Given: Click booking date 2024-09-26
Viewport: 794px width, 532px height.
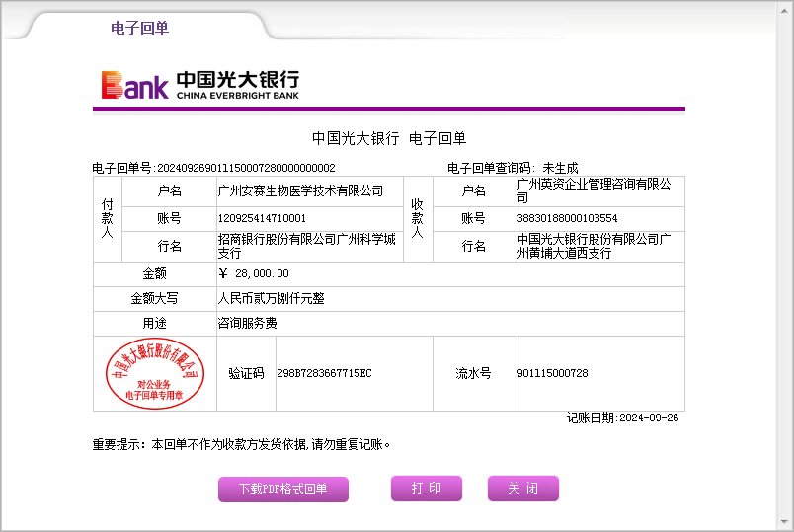Looking at the screenshot, I should (649, 418).
